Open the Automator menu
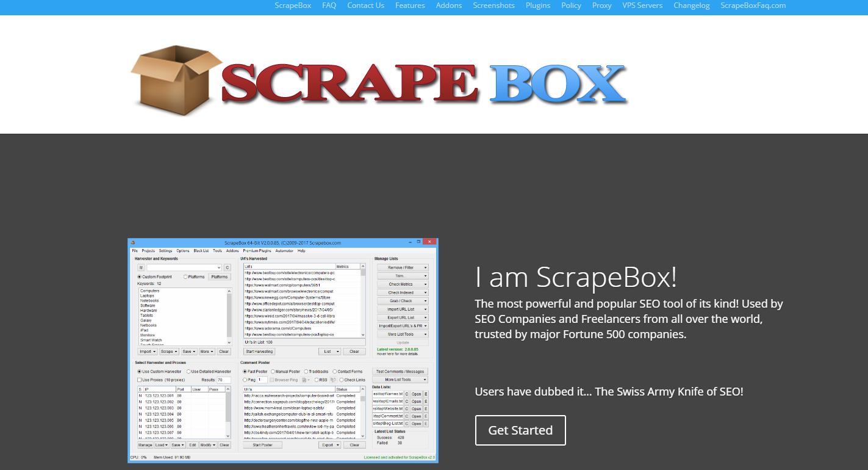 (x=284, y=251)
